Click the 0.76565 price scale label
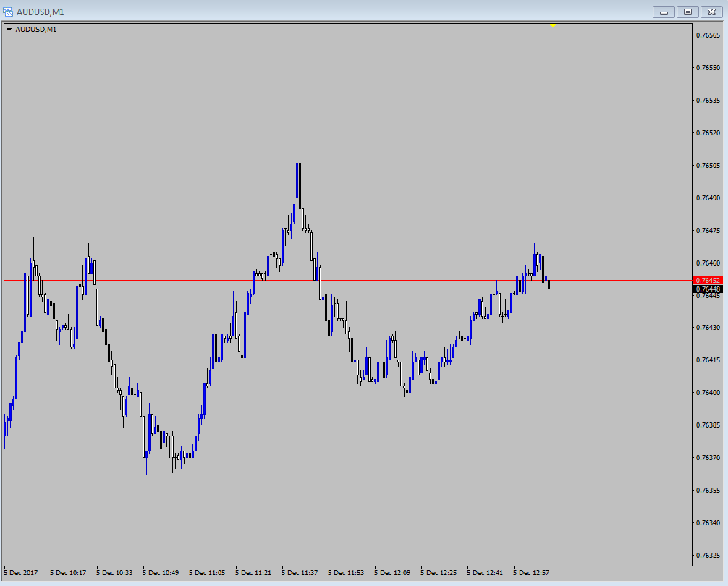This screenshot has width=728, height=586. click(x=707, y=35)
